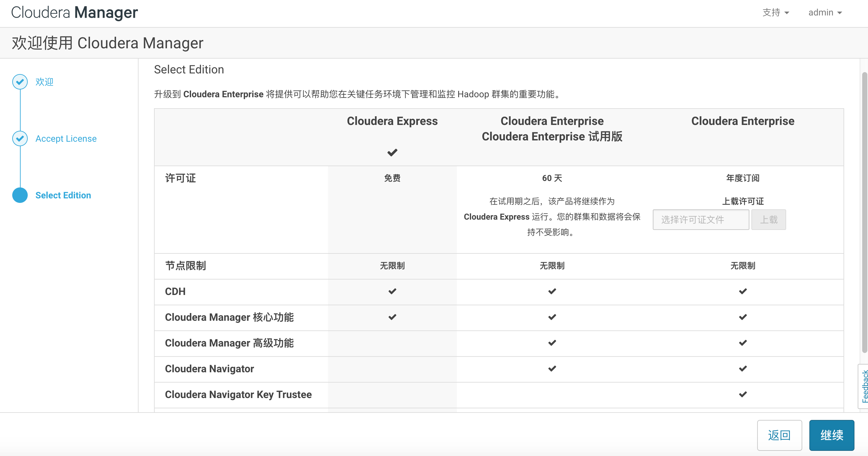Click the Cloudera Manager 高级功能 label
Viewport: 868px width, 456px height.
pos(229,343)
